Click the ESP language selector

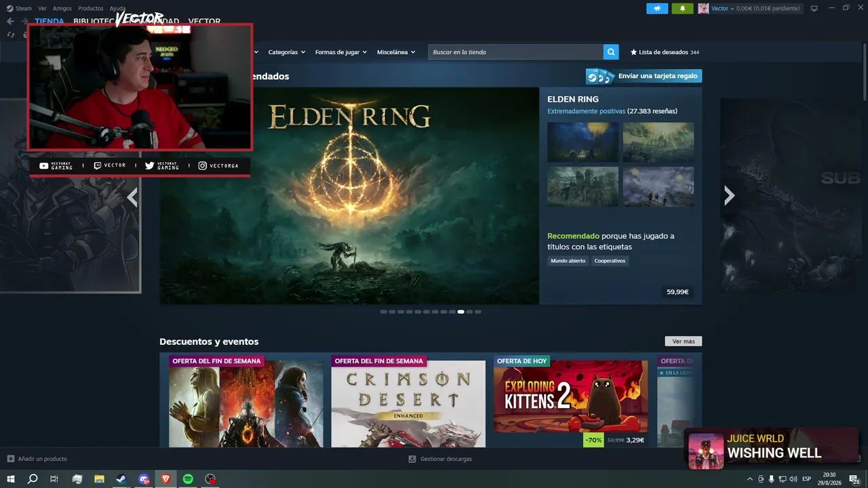tap(807, 479)
